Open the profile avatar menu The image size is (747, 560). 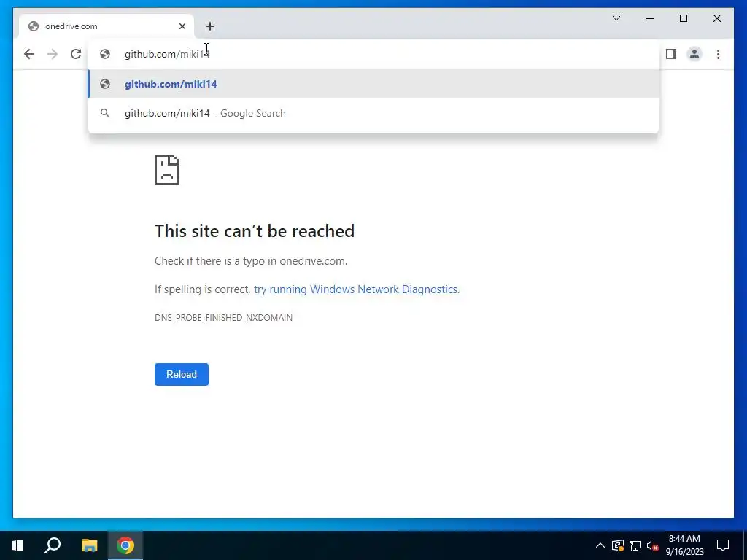[694, 54]
